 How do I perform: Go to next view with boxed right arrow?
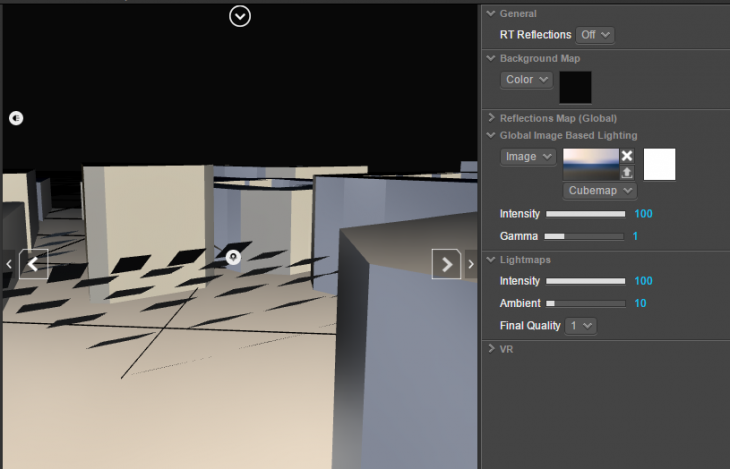[446, 264]
